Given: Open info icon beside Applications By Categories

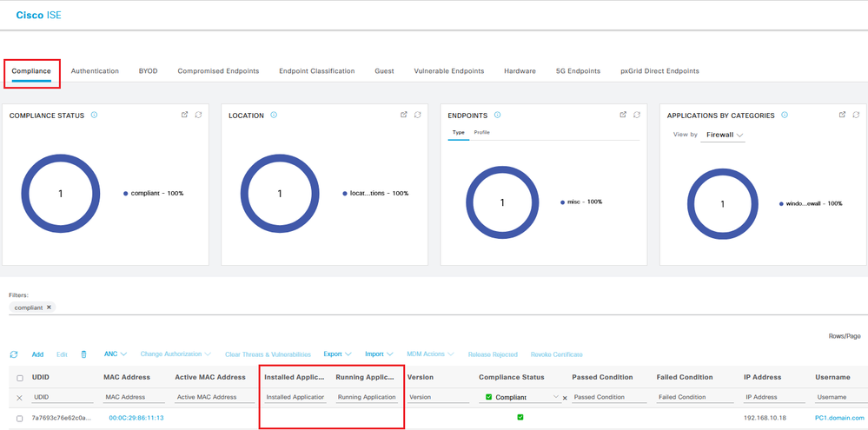Looking at the screenshot, I should [785, 116].
